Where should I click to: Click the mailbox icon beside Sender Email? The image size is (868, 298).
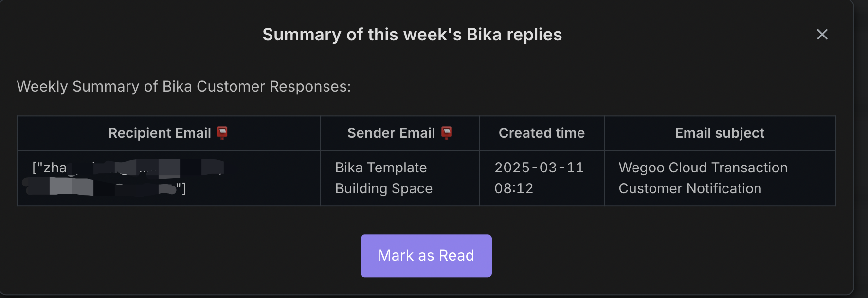coord(446,133)
